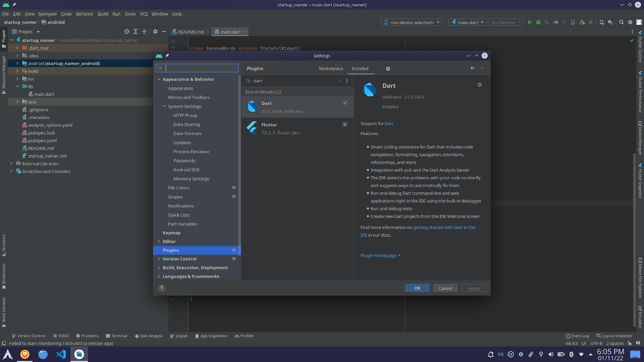Open the main.dart run configuration dropdown
Screen dimensions: 644x362
[468, 23]
